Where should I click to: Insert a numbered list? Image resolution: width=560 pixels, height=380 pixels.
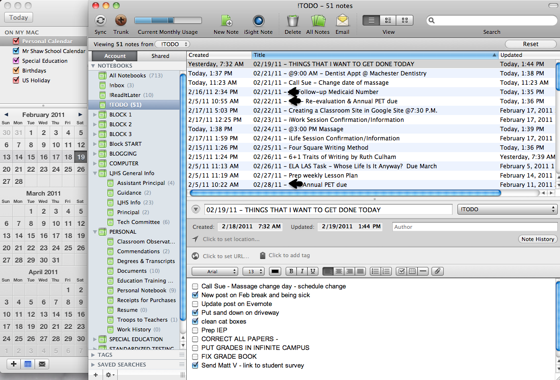point(386,271)
